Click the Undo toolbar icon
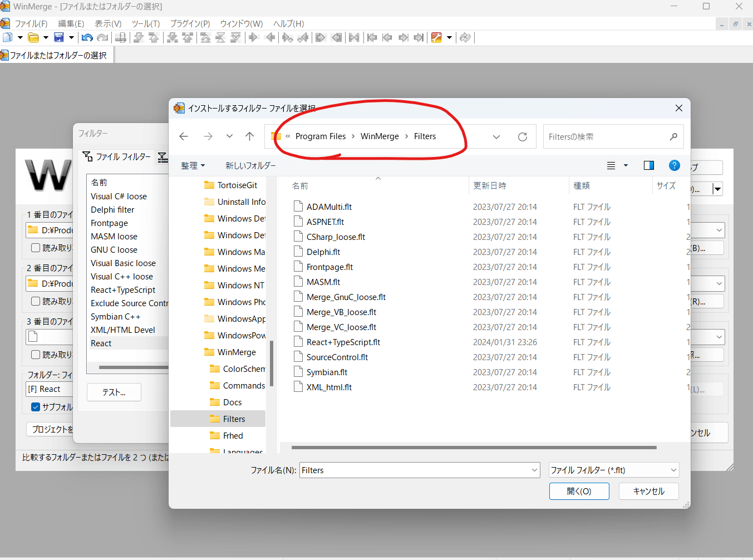753x560 pixels. [87, 37]
